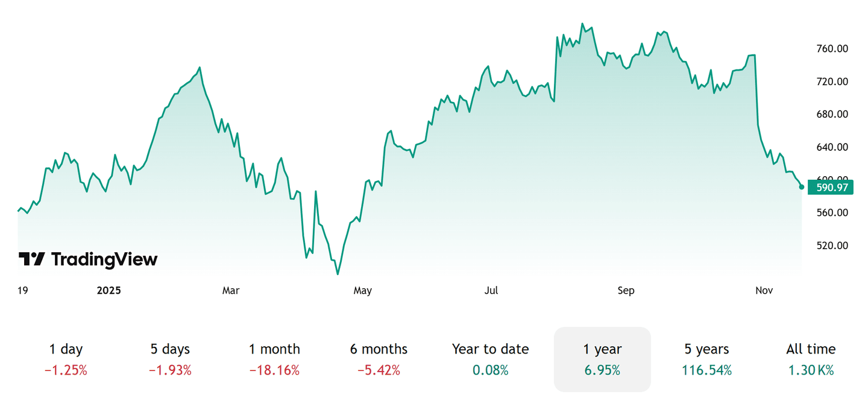Select the 5 years time range
Viewport: 868px width, 406px height.
tap(706, 349)
